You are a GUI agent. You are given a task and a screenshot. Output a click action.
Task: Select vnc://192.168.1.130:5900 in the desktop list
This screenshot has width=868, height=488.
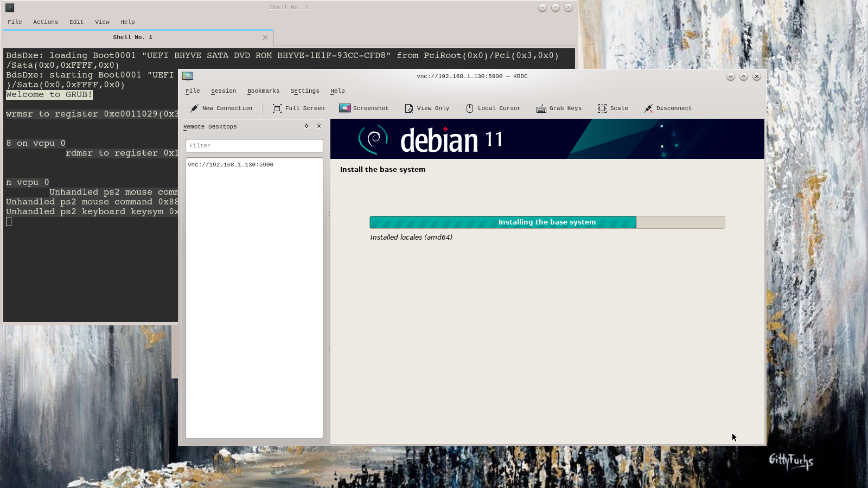[231, 165]
